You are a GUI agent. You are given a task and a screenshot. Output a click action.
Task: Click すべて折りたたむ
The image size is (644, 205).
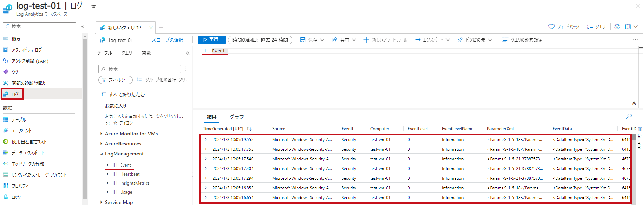pos(123,95)
